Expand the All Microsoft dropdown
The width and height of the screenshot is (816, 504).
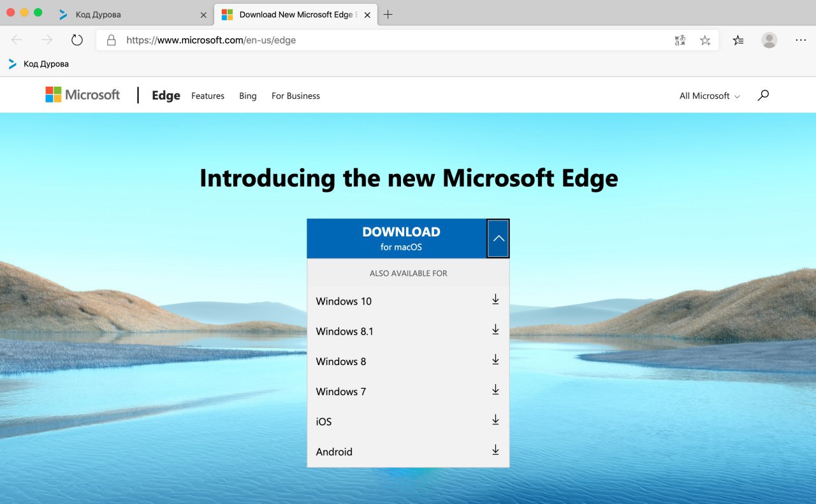pyautogui.click(x=710, y=96)
